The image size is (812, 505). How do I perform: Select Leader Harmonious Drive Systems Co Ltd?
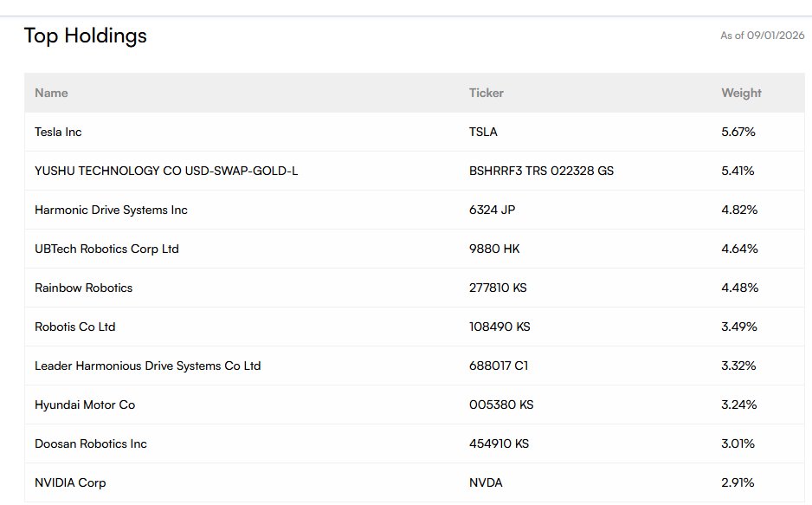[147, 366]
